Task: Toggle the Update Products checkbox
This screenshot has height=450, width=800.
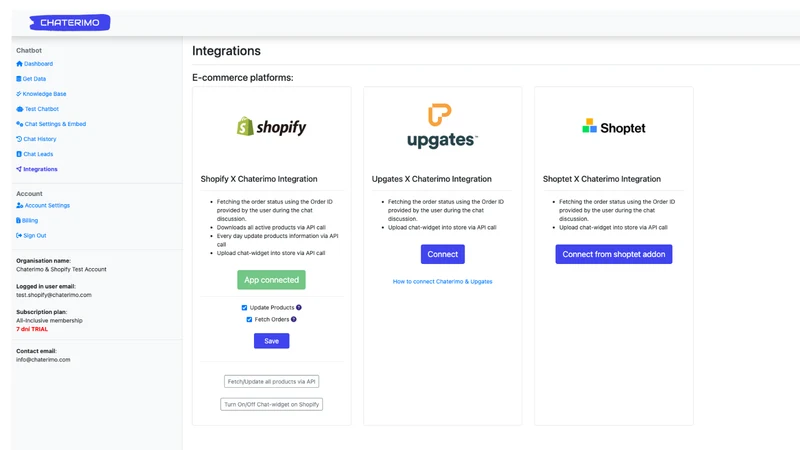Action: (x=244, y=308)
